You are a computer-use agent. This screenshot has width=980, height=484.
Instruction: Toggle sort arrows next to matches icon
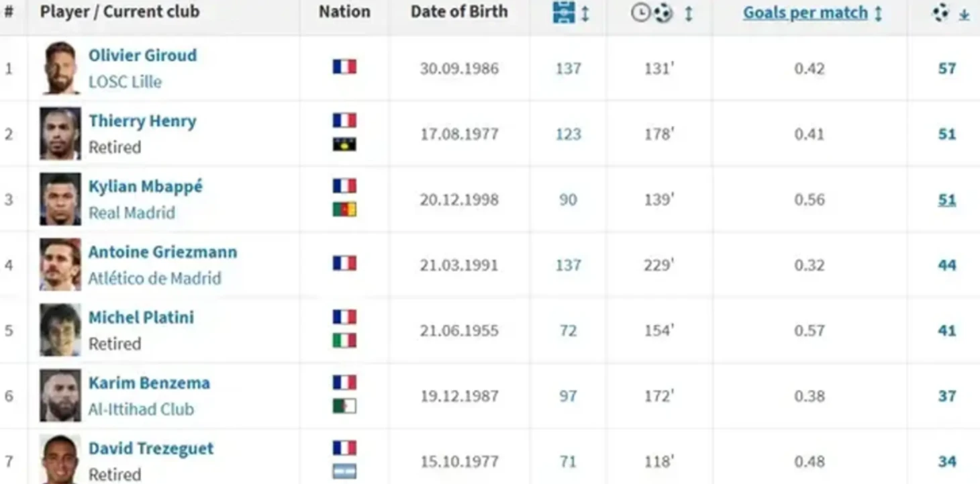[585, 13]
